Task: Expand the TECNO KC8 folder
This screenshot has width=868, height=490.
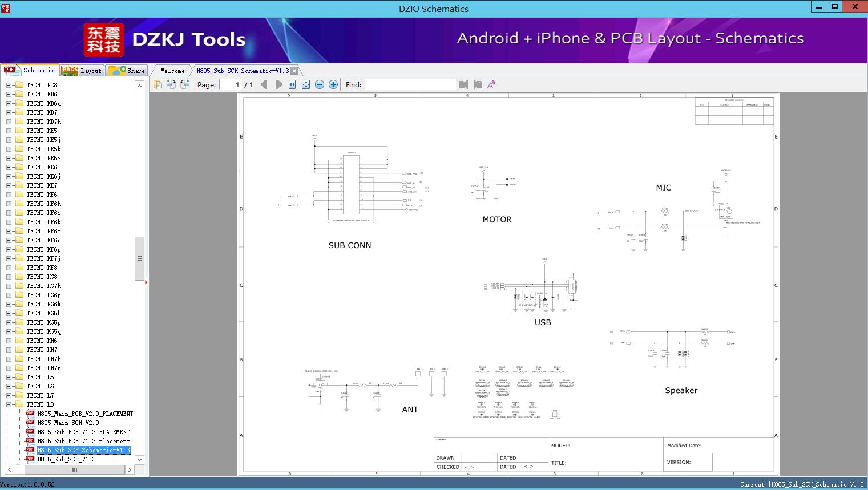Action: click(9, 85)
